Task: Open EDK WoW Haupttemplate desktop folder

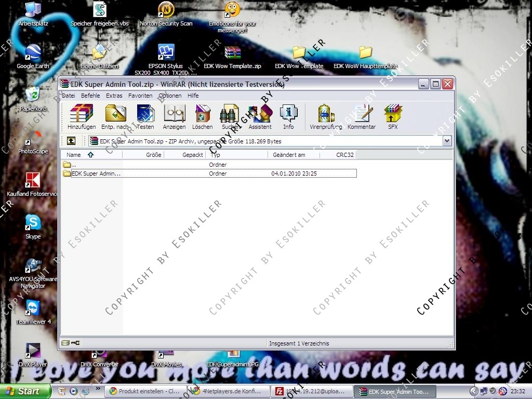Action: pyautogui.click(x=365, y=57)
